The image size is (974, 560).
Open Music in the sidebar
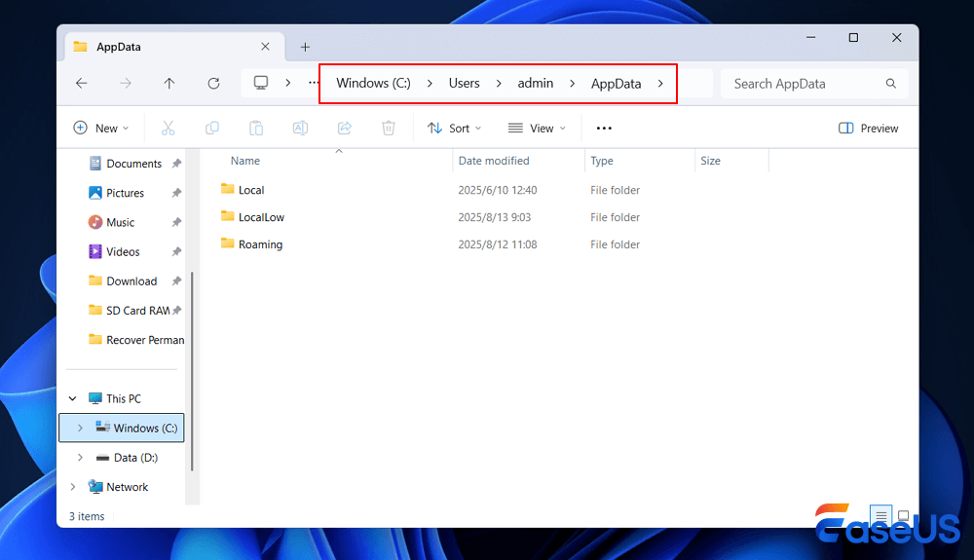click(x=111, y=222)
